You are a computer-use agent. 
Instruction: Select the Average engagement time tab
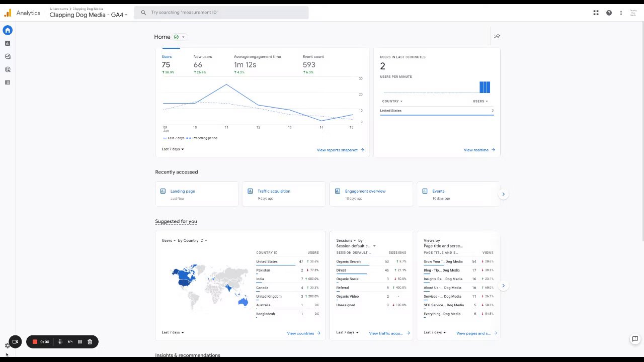click(257, 64)
